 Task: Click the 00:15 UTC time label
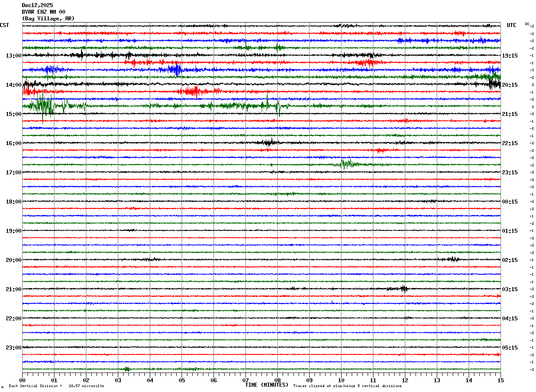[x=510, y=202]
